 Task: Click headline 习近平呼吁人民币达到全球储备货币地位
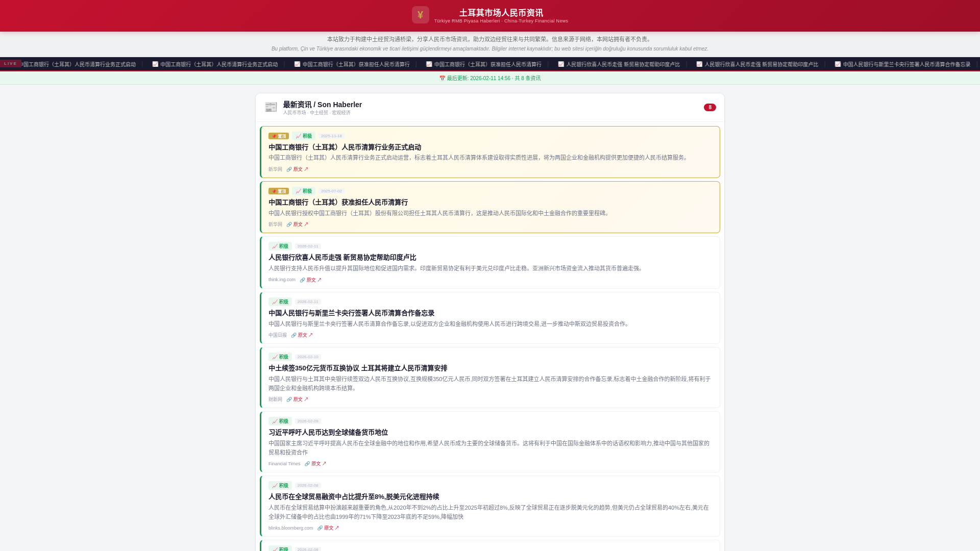(328, 433)
